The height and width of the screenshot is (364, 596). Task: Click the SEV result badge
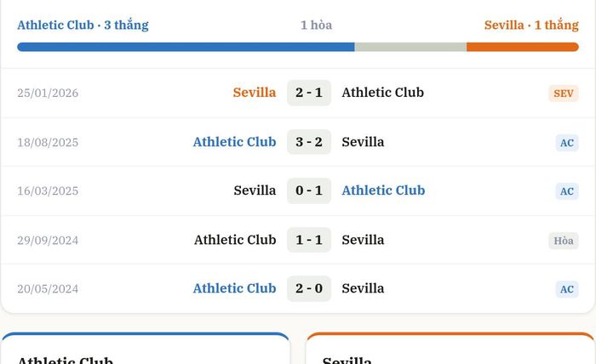pos(564,94)
